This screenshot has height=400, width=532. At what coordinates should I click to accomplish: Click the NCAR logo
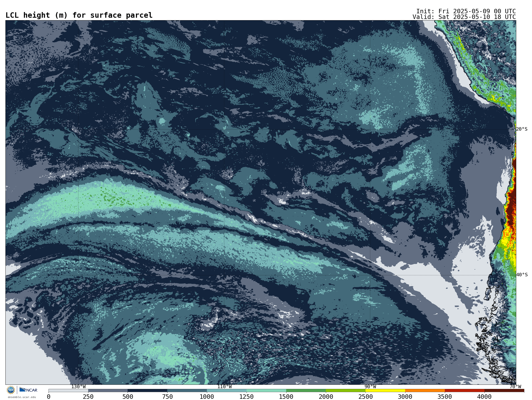tap(28, 390)
